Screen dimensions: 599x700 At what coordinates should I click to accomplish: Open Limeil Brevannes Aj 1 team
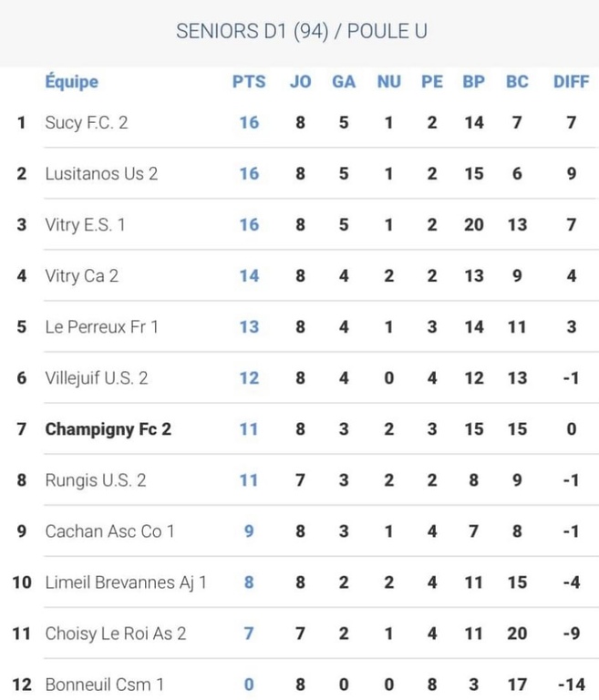pos(126,582)
